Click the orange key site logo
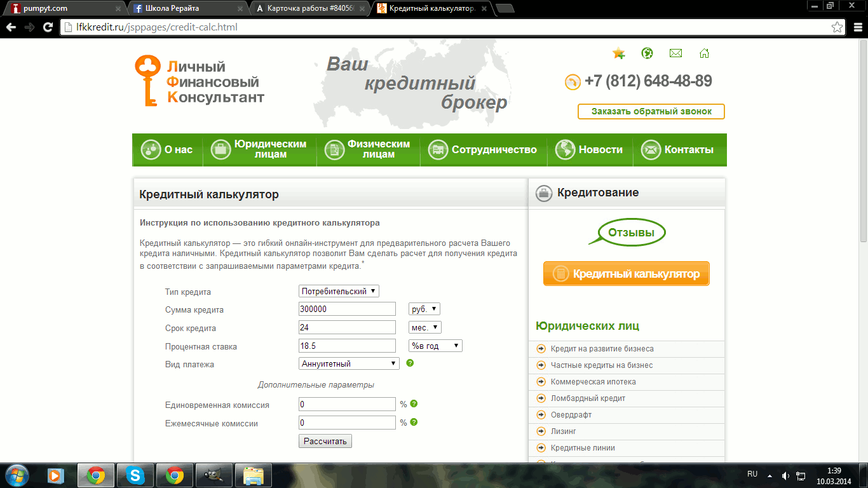The height and width of the screenshot is (488, 868). point(147,80)
